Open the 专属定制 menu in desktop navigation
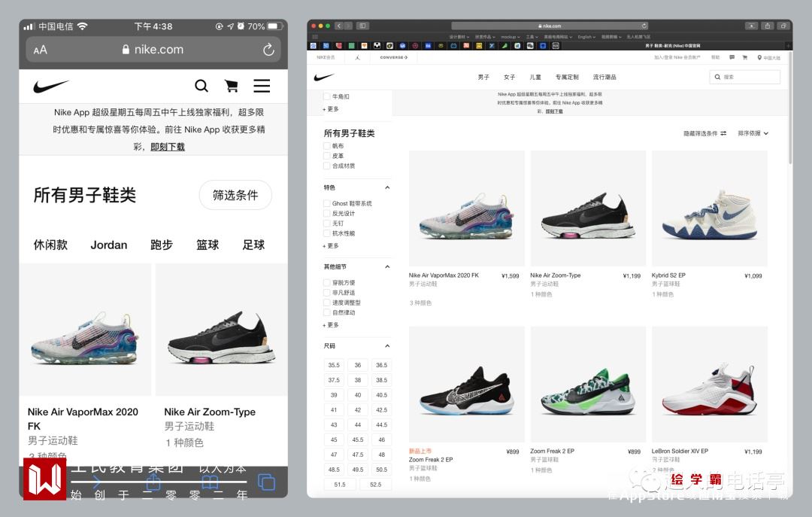This screenshot has height=517, width=812. pos(567,78)
